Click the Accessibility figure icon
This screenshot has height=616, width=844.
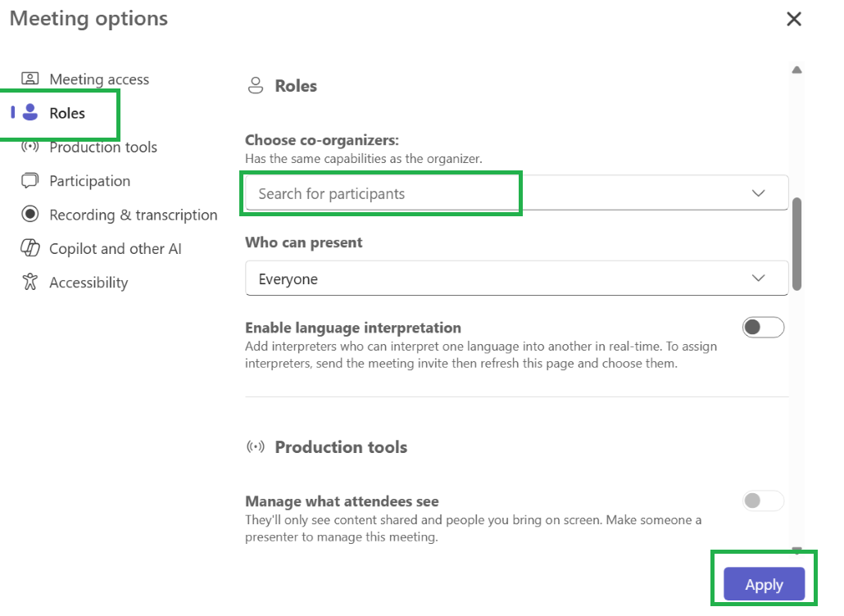[x=30, y=282]
